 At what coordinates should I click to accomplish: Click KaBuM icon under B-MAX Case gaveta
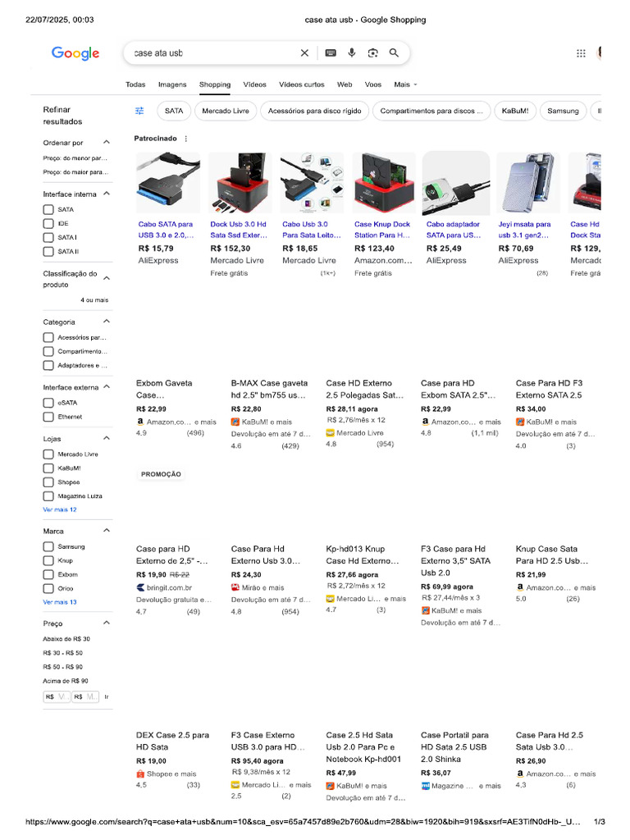pos(235,422)
